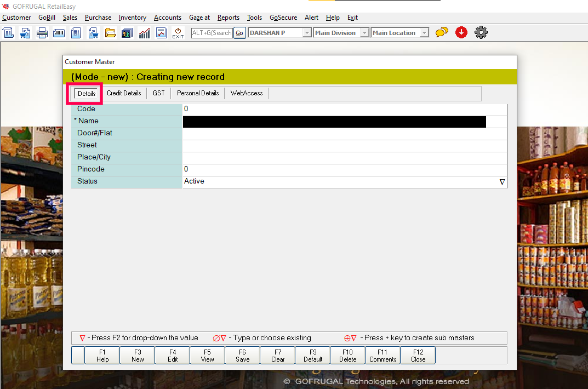This screenshot has height=389, width=588.
Task: Click the lined document report icon
Action: point(76,33)
